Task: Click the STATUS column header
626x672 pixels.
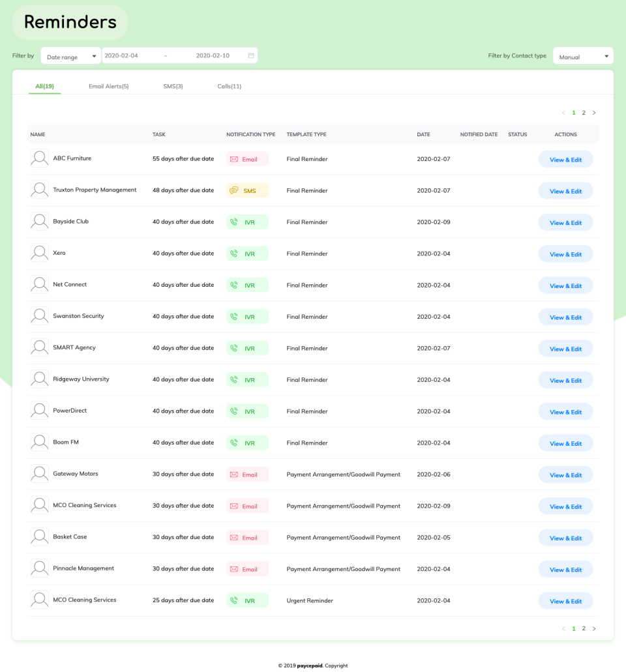Action: pos(518,134)
